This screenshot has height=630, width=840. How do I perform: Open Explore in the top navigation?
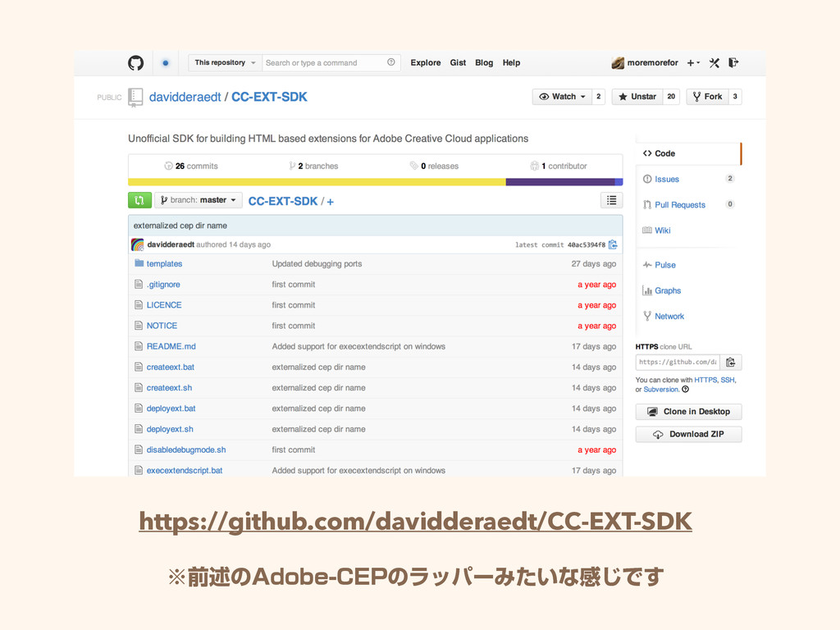[x=426, y=62]
